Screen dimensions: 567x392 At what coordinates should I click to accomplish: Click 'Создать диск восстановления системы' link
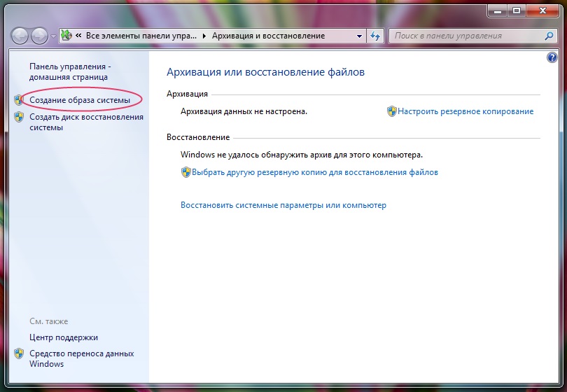[x=86, y=122]
